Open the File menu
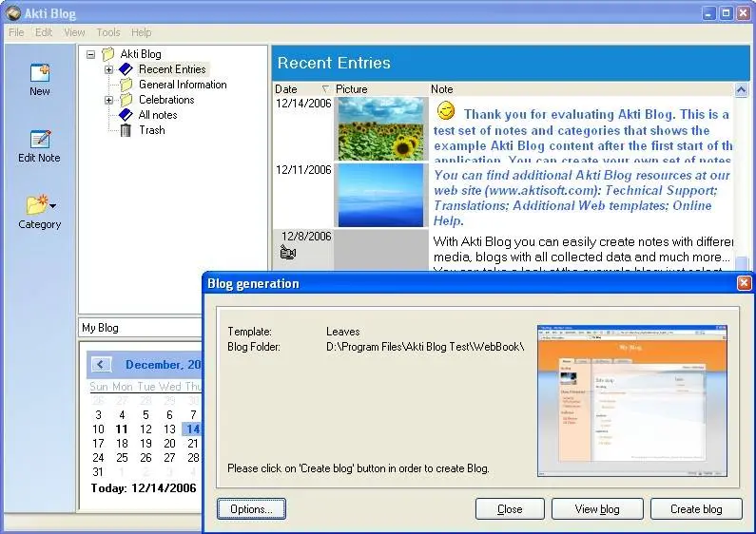756x534 pixels. pos(16,32)
